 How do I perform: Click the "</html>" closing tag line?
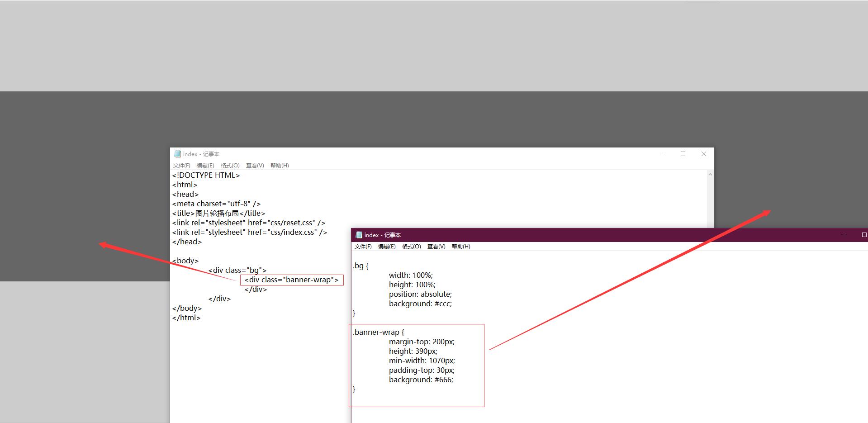tap(186, 318)
